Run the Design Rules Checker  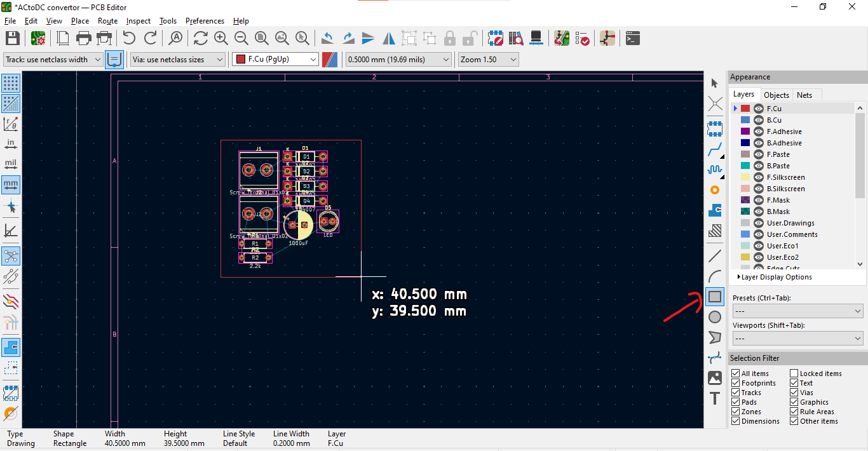(582, 38)
